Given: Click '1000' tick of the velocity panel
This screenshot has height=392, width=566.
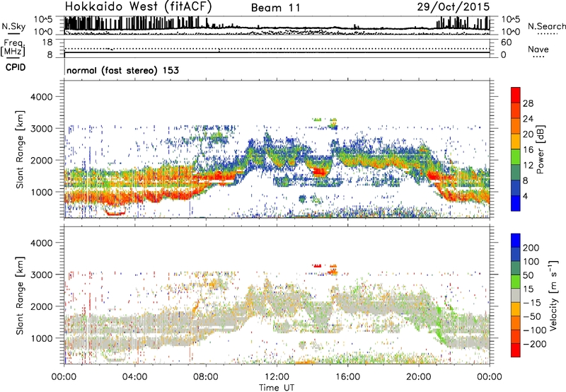Looking at the screenshot, I should click(x=42, y=338).
